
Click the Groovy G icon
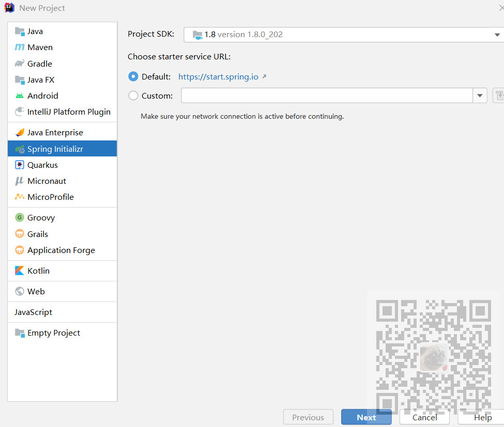[20, 217]
